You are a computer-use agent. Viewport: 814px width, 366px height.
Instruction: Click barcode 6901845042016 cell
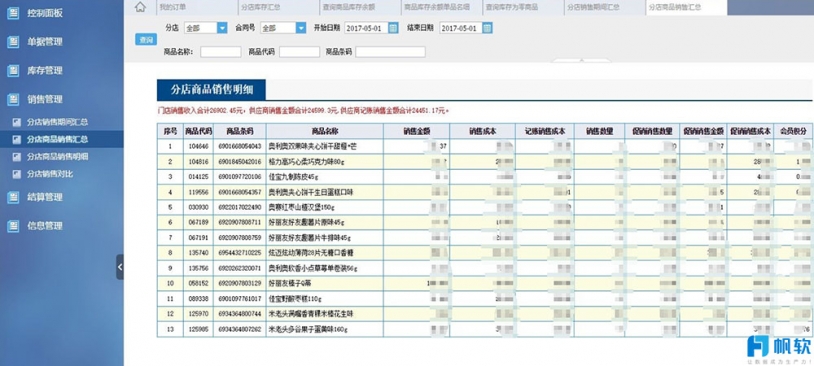[240, 162]
